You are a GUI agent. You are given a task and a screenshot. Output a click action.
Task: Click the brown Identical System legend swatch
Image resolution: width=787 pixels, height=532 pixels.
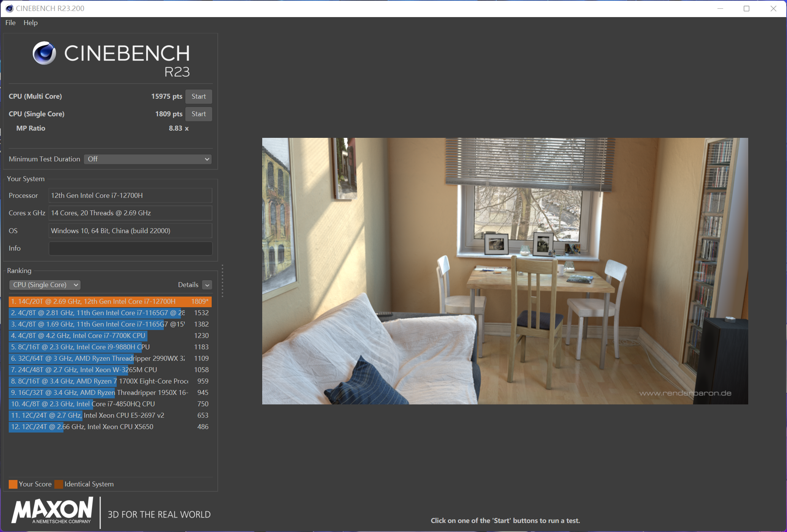(x=59, y=484)
